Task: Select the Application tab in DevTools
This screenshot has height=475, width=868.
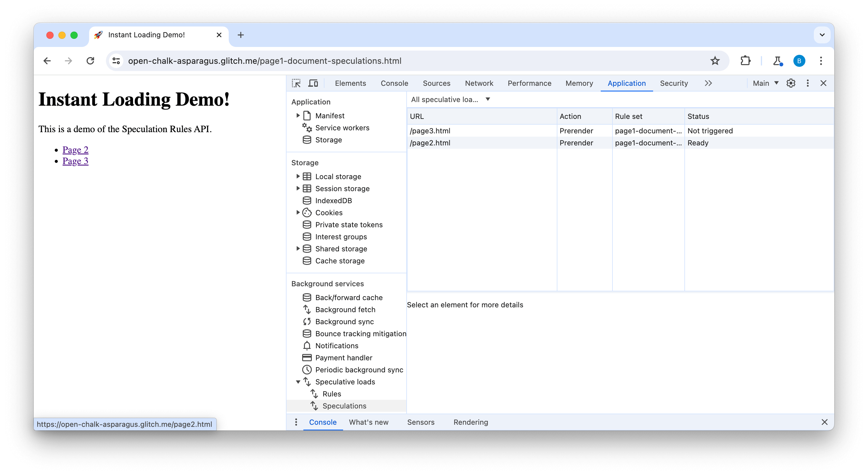Action: (x=626, y=83)
